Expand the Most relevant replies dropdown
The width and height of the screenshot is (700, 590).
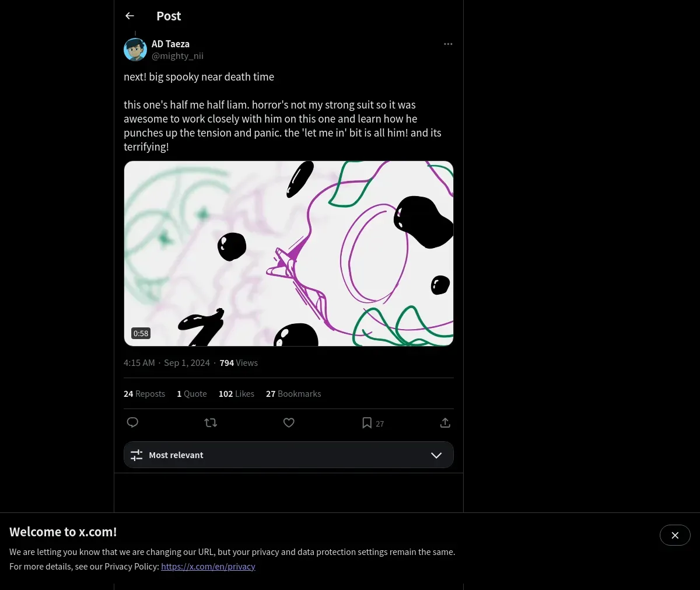(288, 455)
